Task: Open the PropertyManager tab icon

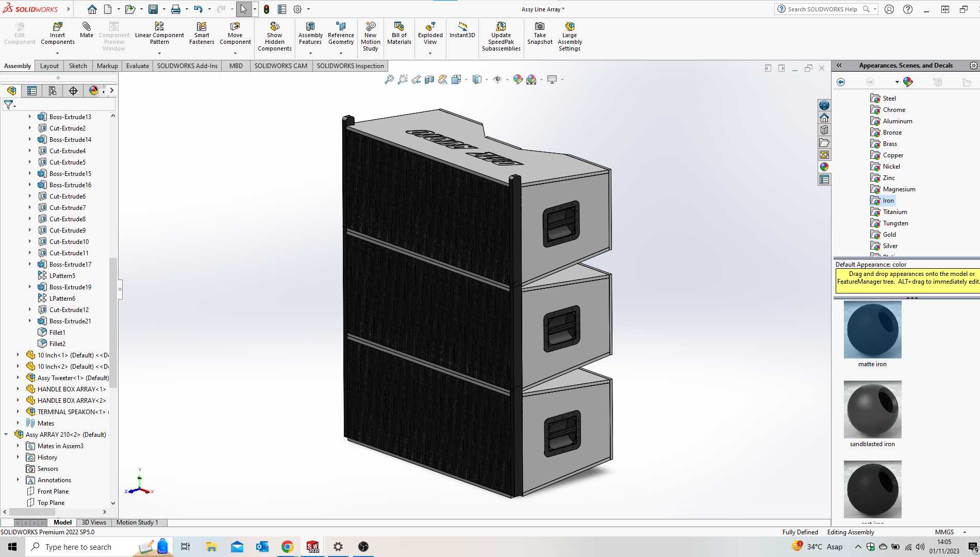Action: pos(32,91)
